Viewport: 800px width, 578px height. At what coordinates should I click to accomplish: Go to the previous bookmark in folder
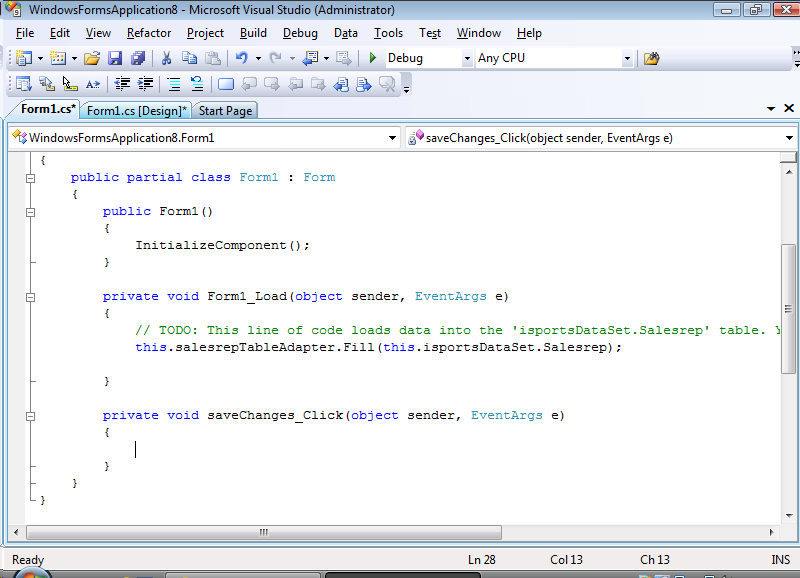coord(295,84)
